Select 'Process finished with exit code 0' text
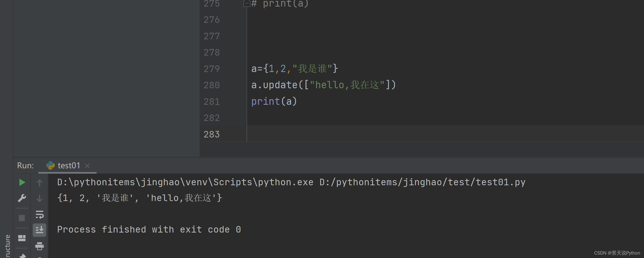 point(149,230)
